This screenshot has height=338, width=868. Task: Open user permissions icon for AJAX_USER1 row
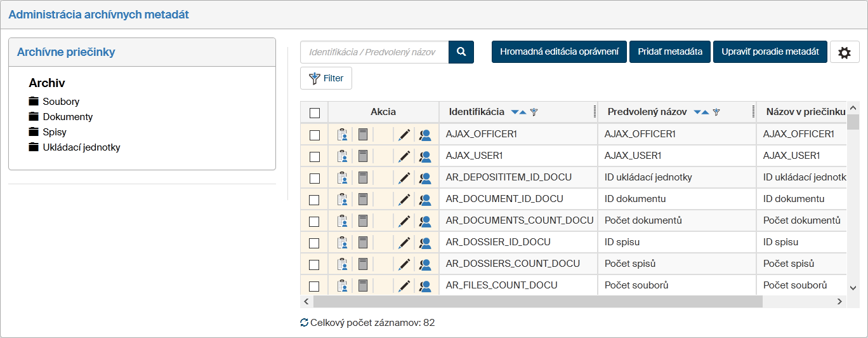click(x=425, y=156)
